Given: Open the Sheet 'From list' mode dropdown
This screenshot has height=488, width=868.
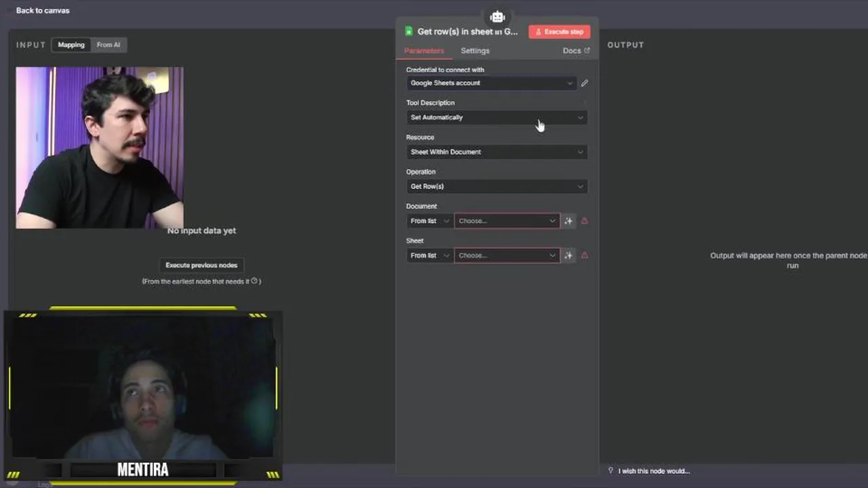Looking at the screenshot, I should pos(430,256).
